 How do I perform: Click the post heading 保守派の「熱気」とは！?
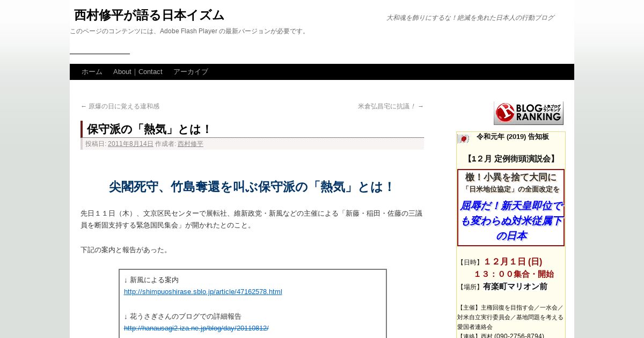pos(150,129)
